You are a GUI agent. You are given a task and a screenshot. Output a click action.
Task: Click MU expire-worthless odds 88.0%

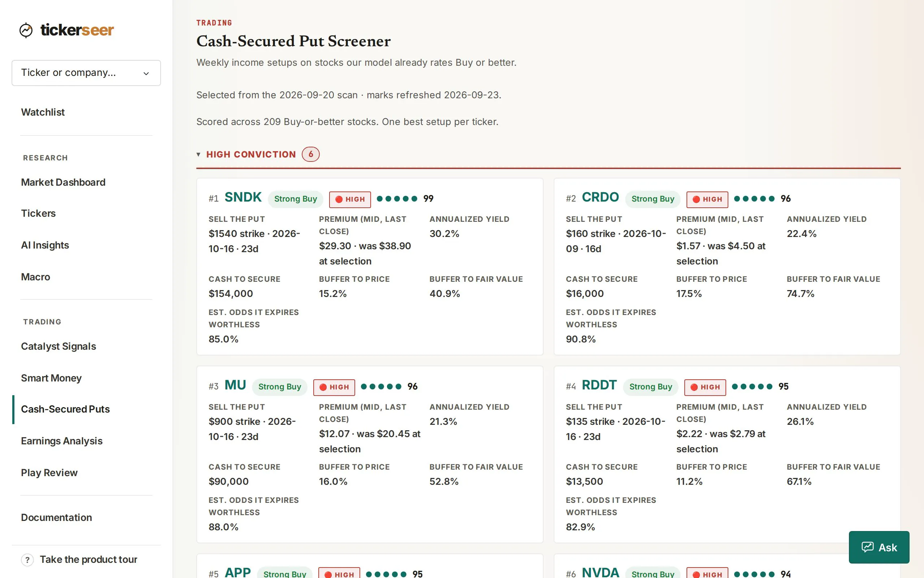point(223,527)
